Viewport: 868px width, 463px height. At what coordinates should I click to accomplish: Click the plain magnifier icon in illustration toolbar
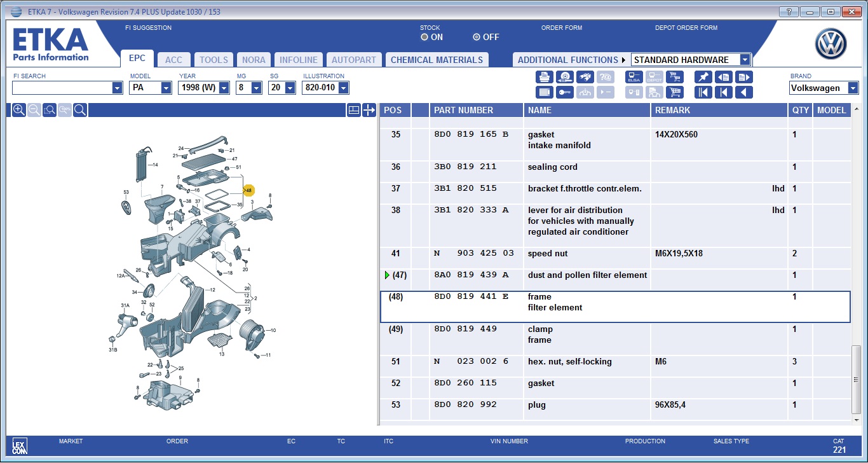[80, 110]
